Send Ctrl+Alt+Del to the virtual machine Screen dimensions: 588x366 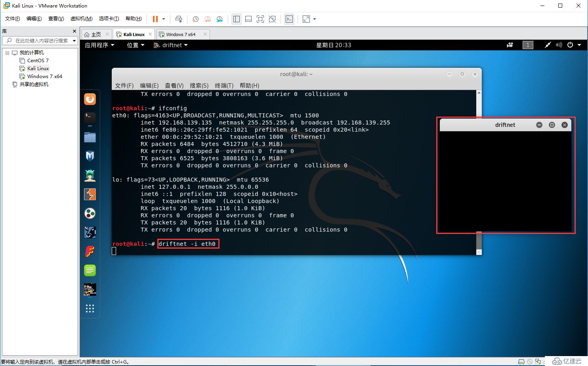pyautogui.click(x=179, y=19)
